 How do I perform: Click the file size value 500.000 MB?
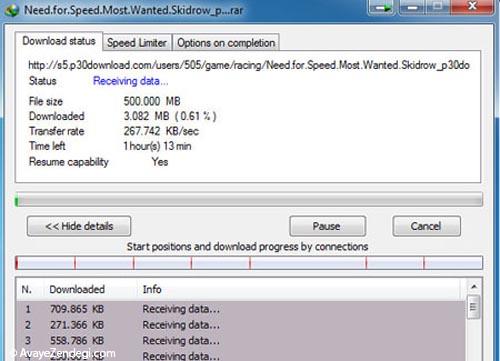click(x=152, y=101)
